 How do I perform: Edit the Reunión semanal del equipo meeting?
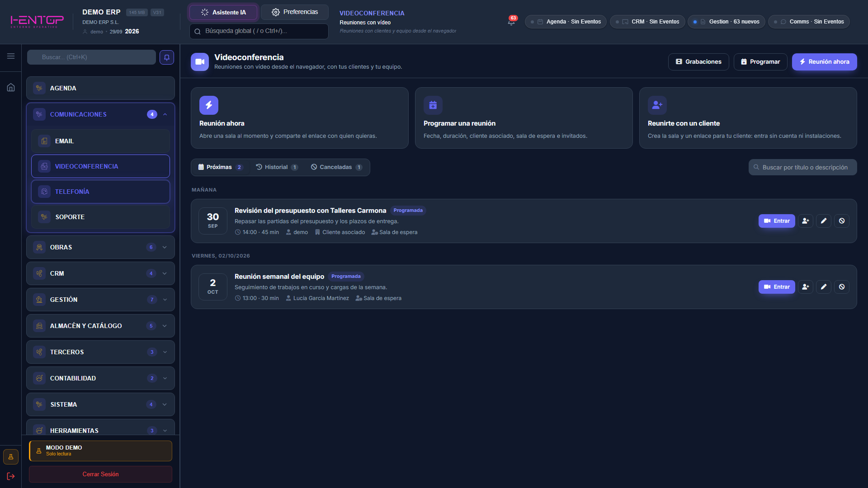point(824,287)
